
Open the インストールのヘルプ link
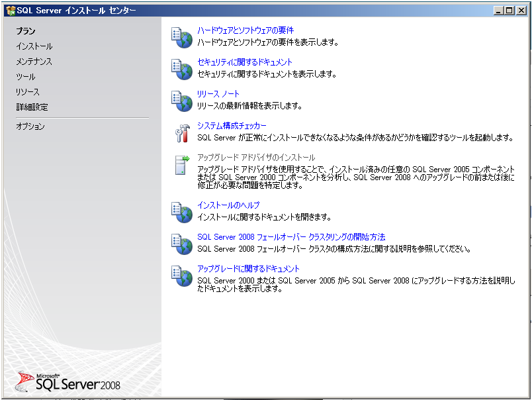[x=228, y=205]
